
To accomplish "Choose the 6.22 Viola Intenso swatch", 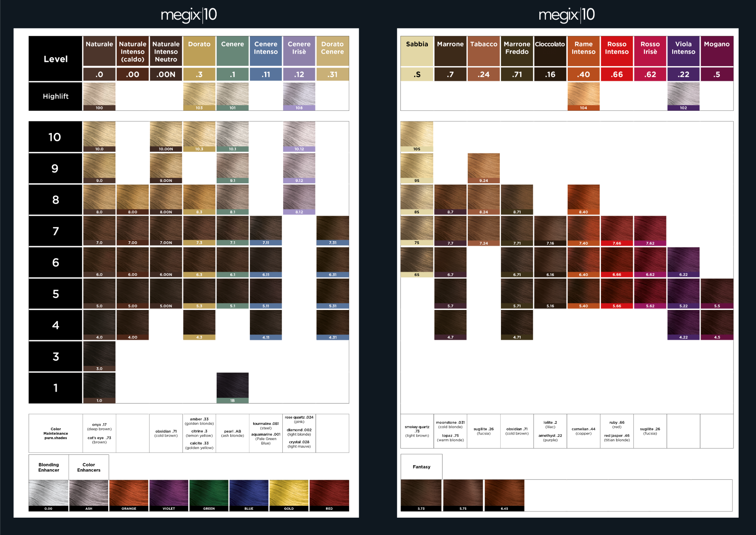I will (x=683, y=262).
